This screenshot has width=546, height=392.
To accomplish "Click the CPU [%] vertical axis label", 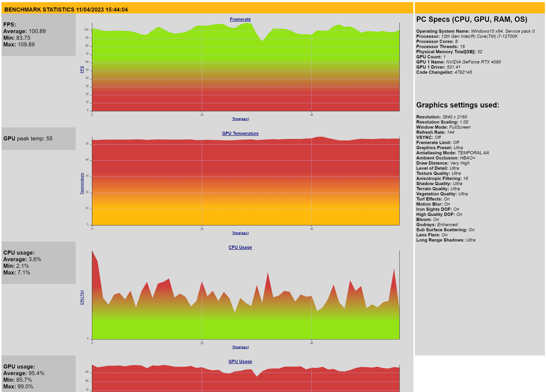I will (x=82, y=298).
